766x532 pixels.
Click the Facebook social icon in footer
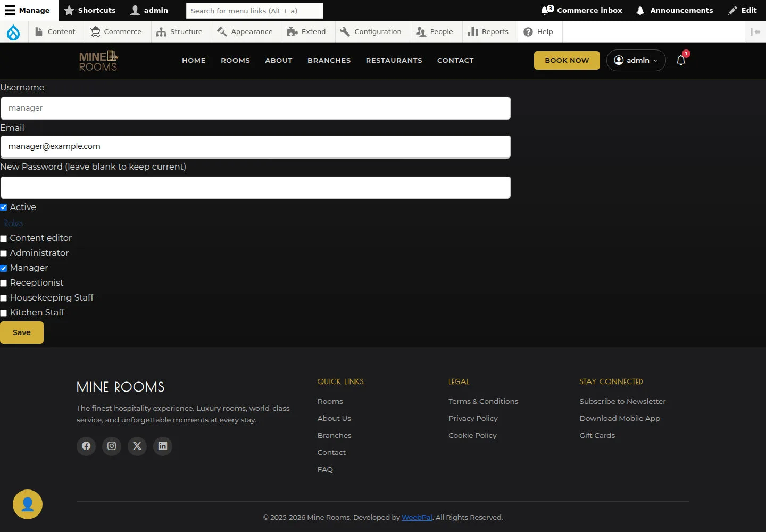point(86,446)
